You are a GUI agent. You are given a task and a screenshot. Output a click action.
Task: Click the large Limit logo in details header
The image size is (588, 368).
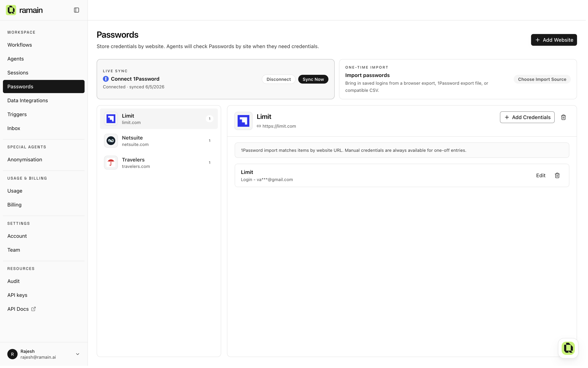243,121
